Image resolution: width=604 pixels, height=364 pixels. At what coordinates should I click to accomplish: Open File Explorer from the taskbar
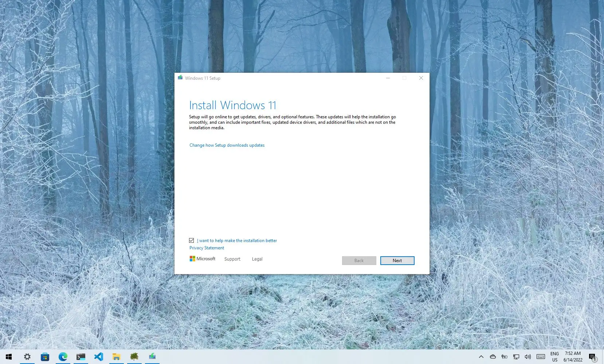116,357
